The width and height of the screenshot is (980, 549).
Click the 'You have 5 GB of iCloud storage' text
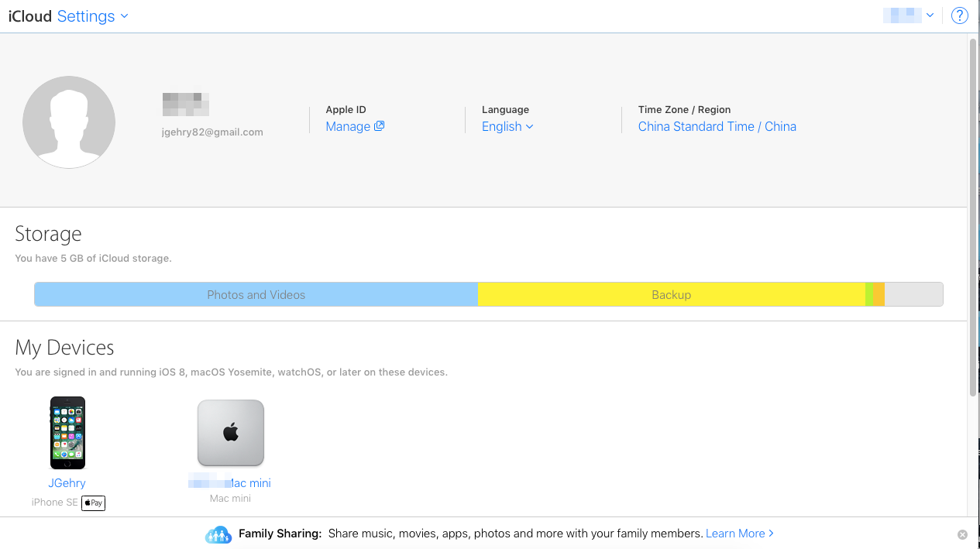pos(93,259)
